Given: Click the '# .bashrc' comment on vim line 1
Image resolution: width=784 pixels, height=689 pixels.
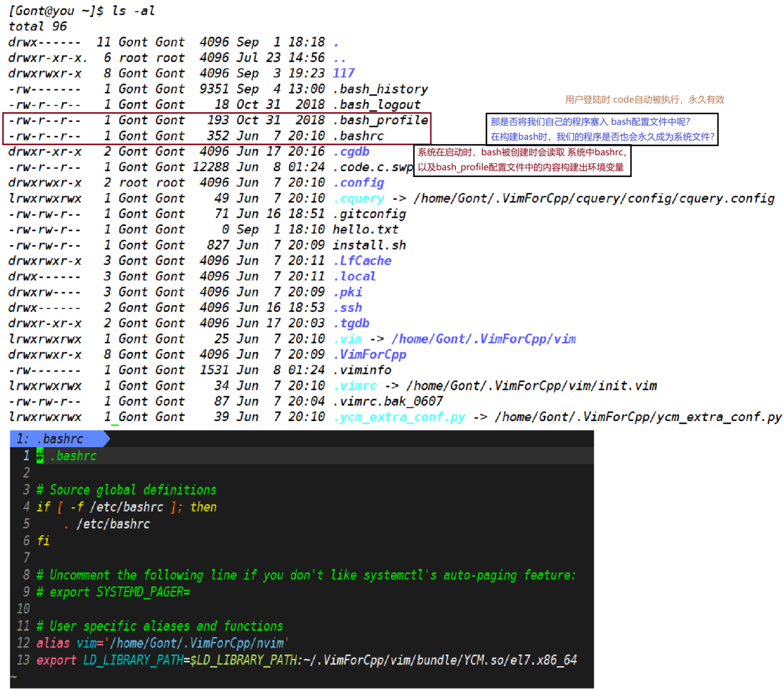Looking at the screenshot, I should (66, 456).
